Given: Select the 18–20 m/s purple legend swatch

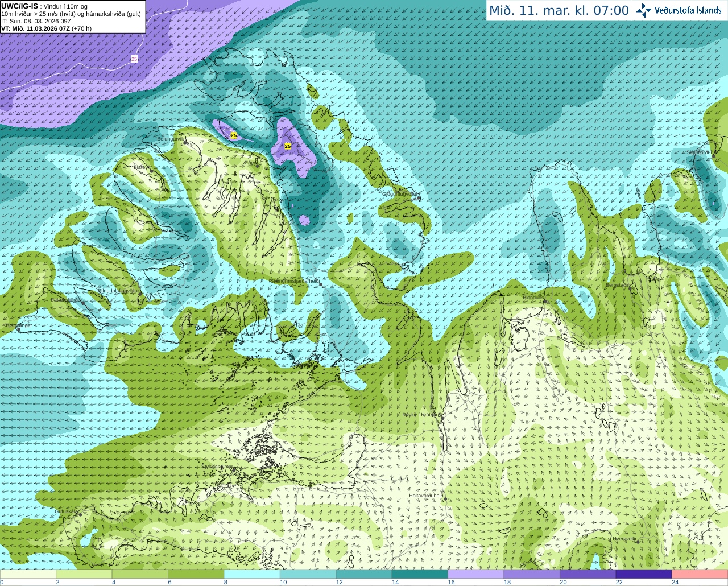Looking at the screenshot, I should 532,574.
